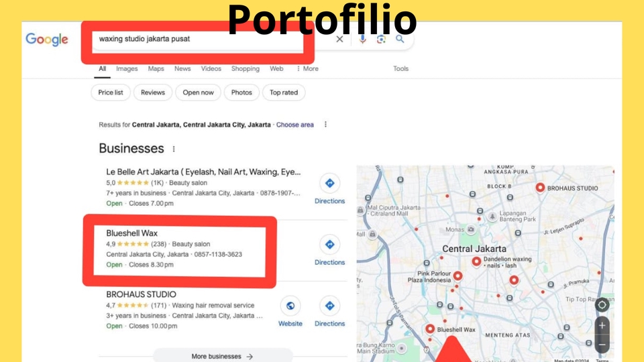Viewport: 644px width, 362px height.
Task: Click the Blueshell Wax pin on the map
Action: 430,328
